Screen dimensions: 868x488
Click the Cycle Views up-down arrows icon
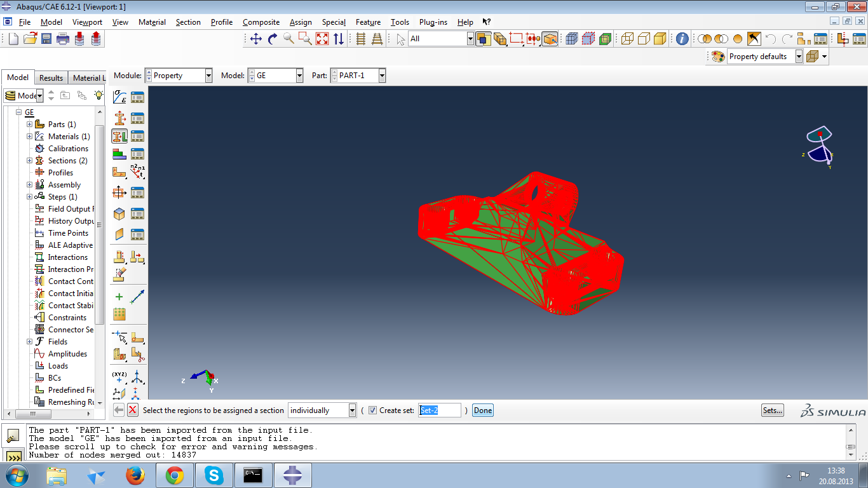click(339, 39)
